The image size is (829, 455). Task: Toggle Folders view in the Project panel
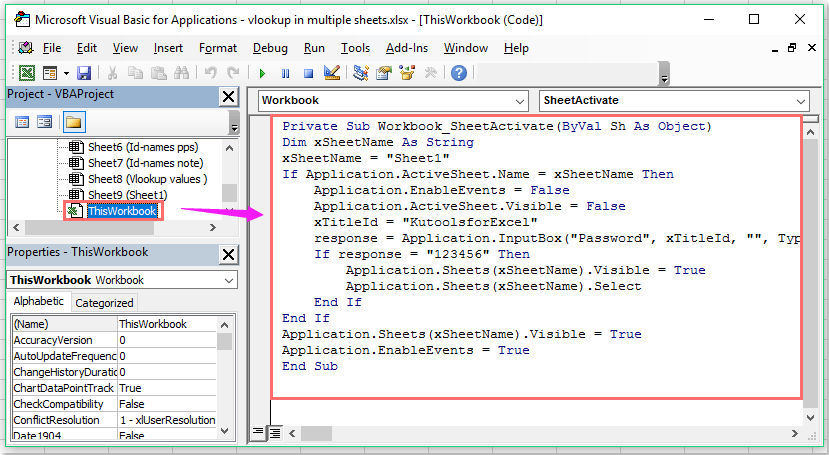click(x=73, y=123)
